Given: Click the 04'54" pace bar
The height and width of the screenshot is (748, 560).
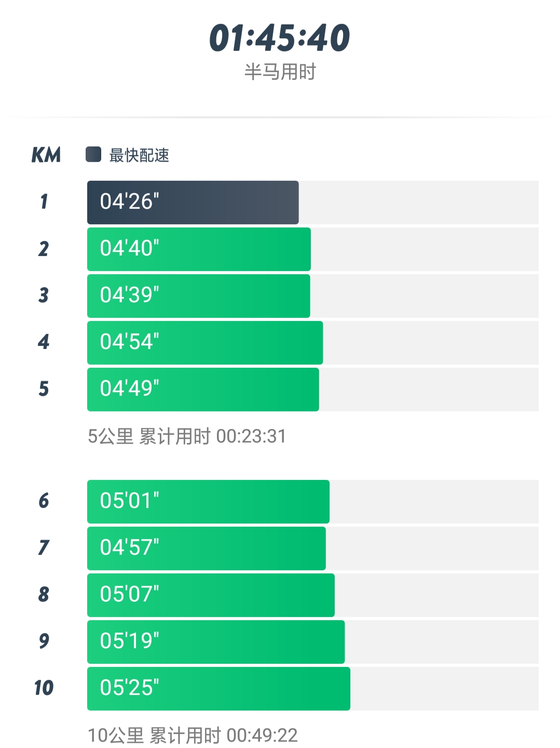Looking at the screenshot, I should coord(204,342).
